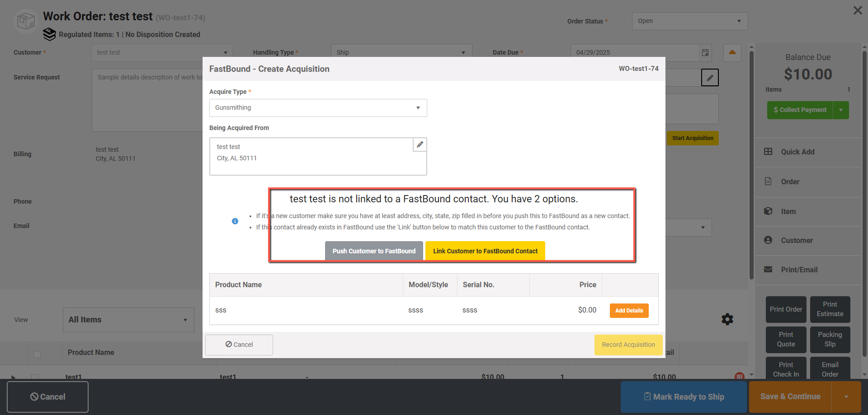Image resolution: width=868 pixels, height=415 pixels.
Task: Click Push Customer to FastBound
Action: [x=374, y=251]
